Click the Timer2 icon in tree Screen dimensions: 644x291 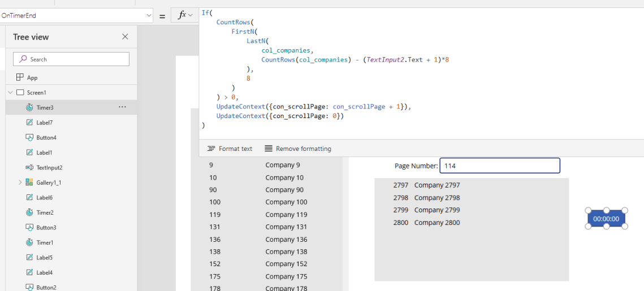coord(29,212)
